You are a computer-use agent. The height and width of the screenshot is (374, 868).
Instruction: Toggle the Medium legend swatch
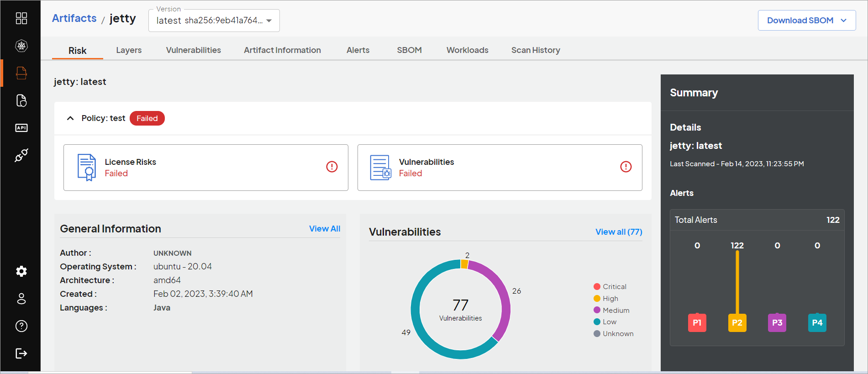point(597,310)
